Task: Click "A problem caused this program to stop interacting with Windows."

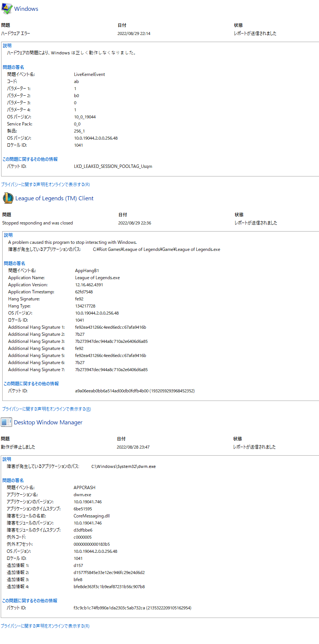Action: 72,242
